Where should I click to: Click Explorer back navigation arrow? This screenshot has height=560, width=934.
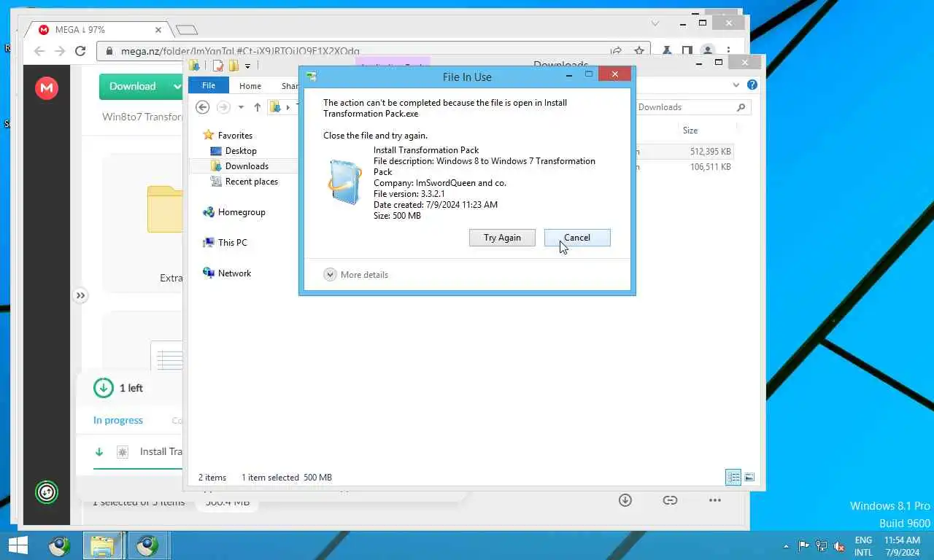[203, 107]
